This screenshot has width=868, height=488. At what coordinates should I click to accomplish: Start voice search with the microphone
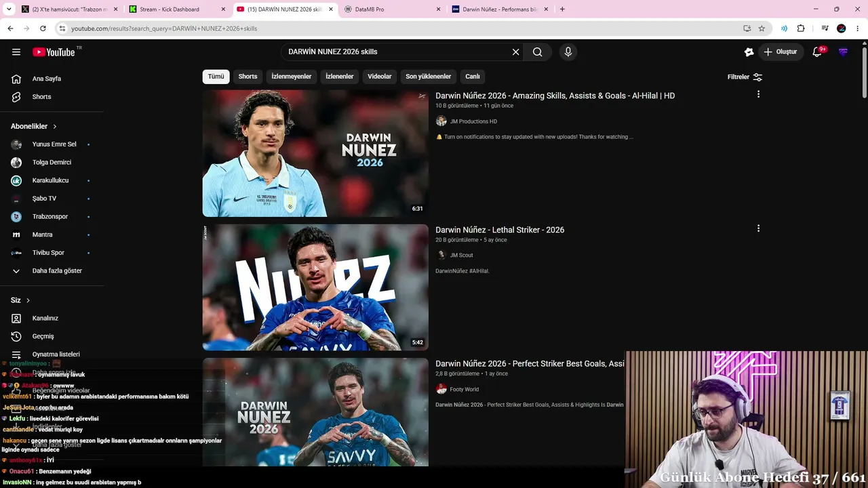coord(568,52)
